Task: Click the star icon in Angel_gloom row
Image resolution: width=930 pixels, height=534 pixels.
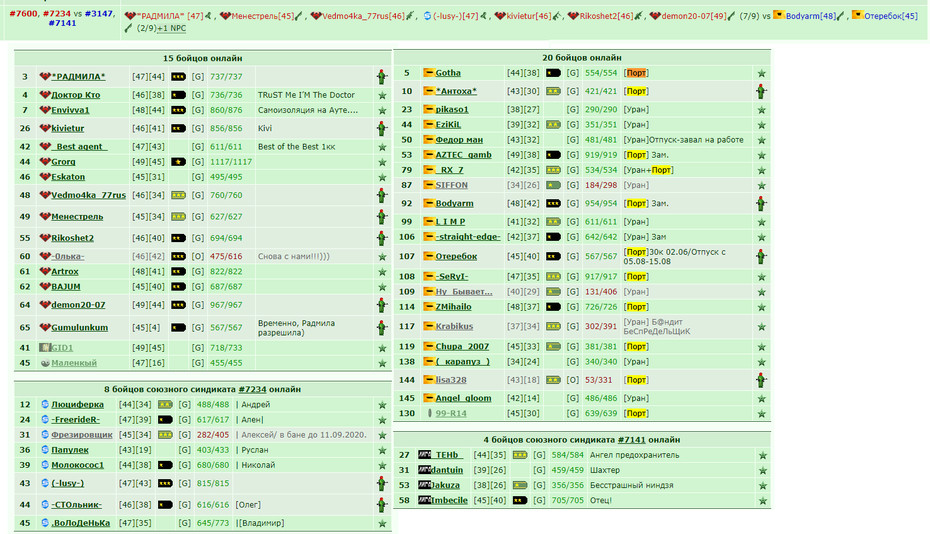Action: pyautogui.click(x=762, y=399)
